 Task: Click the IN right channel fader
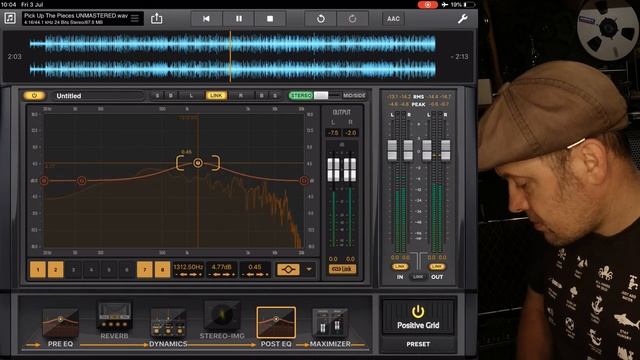[408, 150]
